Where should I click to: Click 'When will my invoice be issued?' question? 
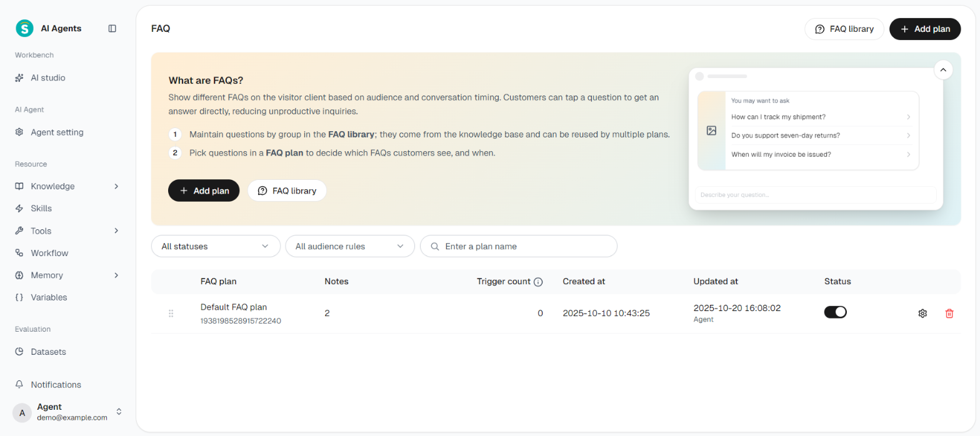tap(821, 154)
